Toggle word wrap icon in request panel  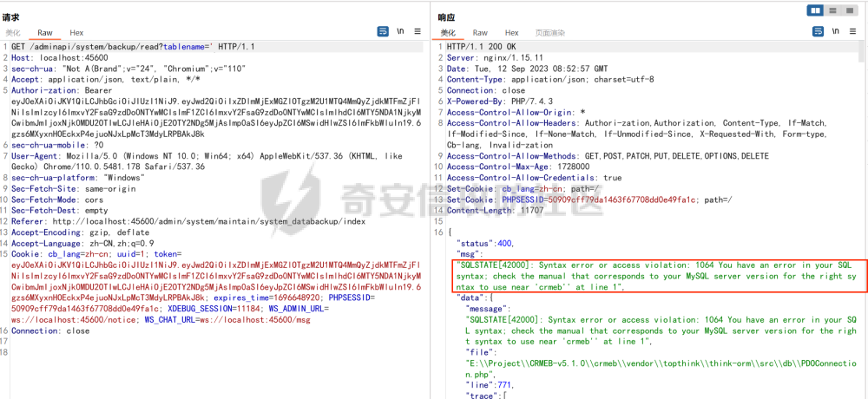(383, 32)
